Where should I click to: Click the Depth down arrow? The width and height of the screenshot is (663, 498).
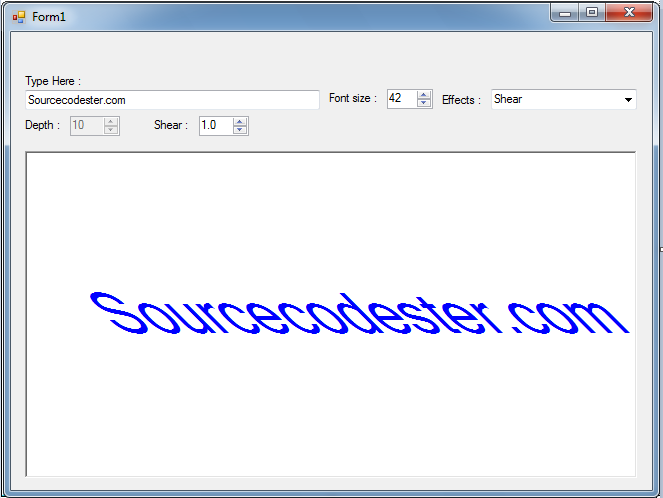click(111, 130)
